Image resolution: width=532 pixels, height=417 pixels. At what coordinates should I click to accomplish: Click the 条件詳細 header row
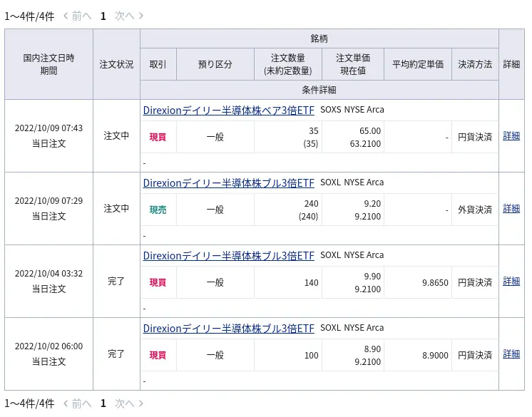click(x=319, y=90)
